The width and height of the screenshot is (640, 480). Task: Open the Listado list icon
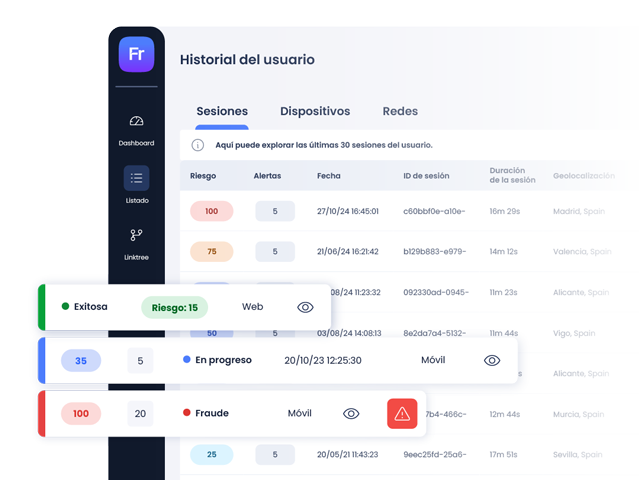pos(136,178)
